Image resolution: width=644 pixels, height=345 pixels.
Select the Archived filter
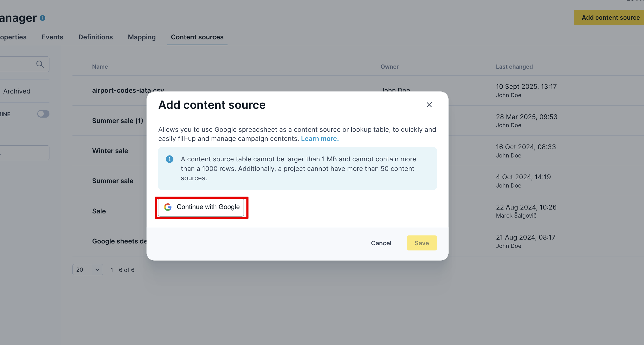[x=17, y=91]
